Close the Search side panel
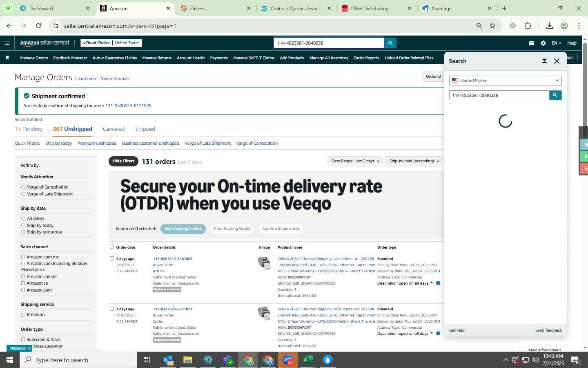 click(557, 61)
